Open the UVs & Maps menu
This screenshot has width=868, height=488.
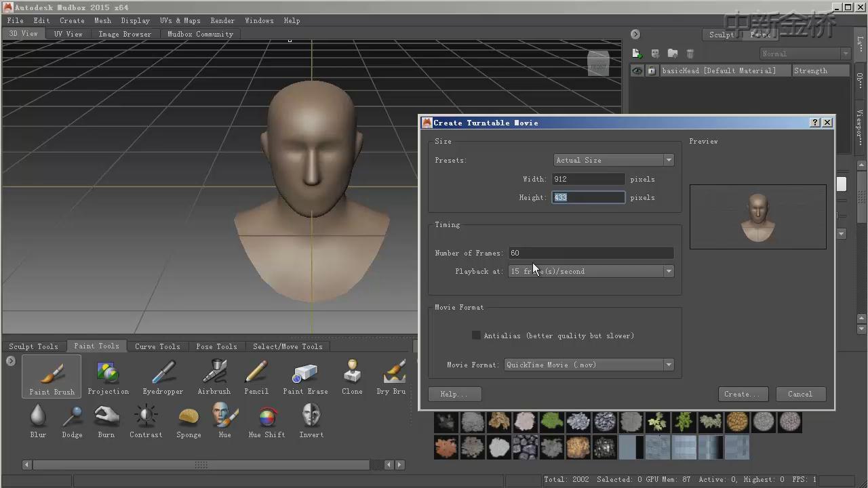(x=180, y=20)
